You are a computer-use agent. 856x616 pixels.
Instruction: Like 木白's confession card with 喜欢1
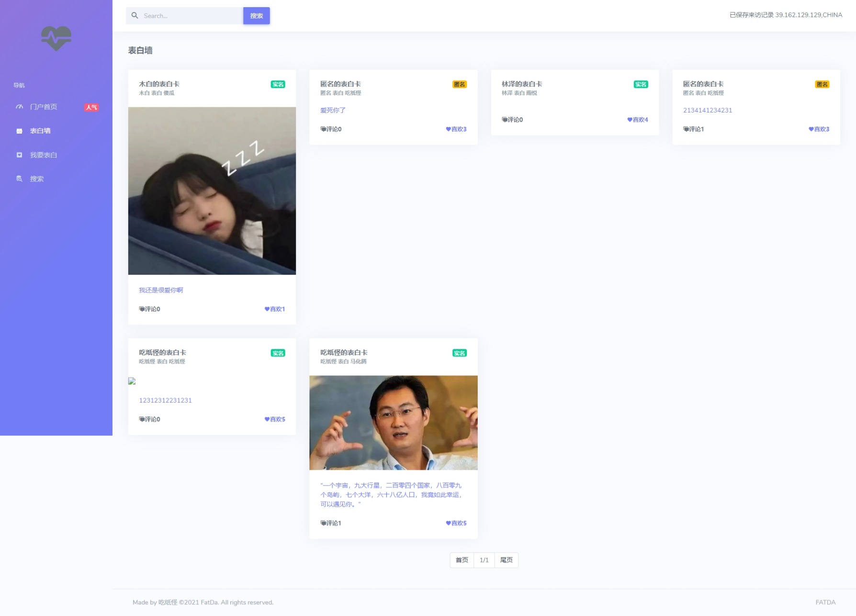click(274, 309)
